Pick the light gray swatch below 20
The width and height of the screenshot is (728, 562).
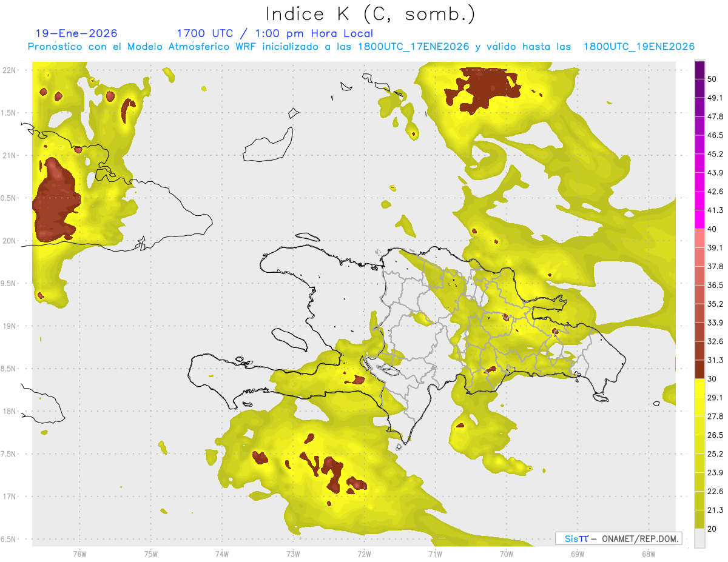point(700,538)
